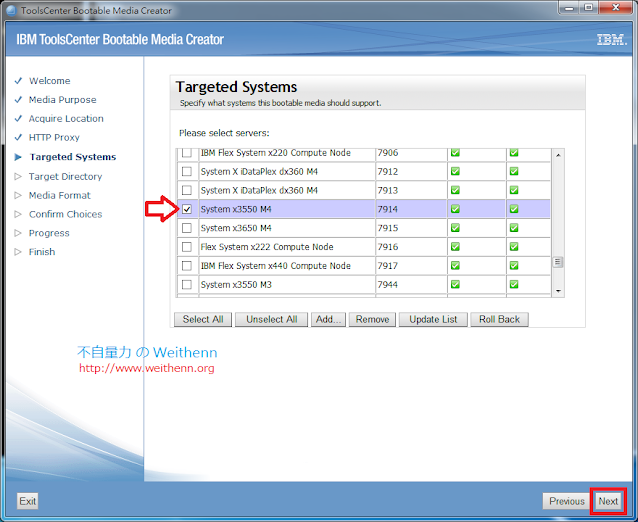Click the Unselect All button

click(271, 319)
